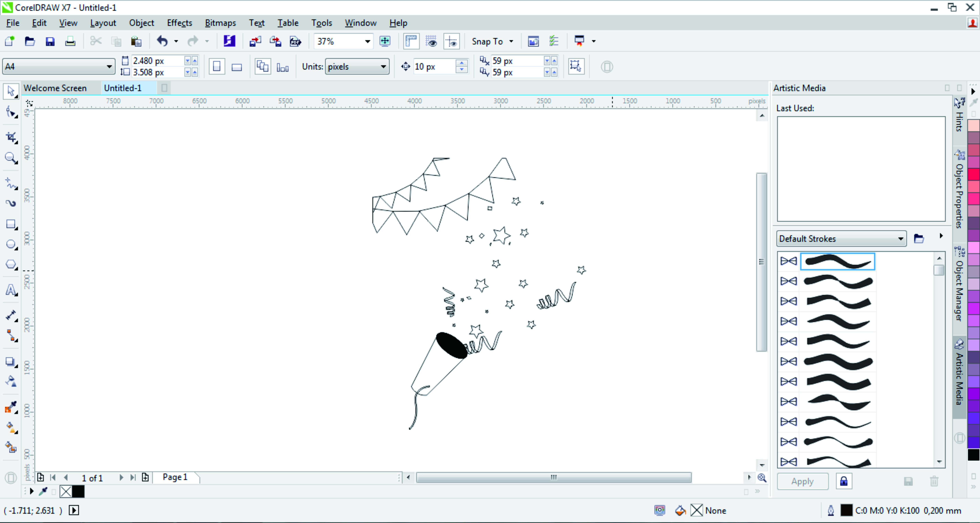Screen dimensions: 980x523
Task: Open the A4 page size dropdown
Action: 110,67
